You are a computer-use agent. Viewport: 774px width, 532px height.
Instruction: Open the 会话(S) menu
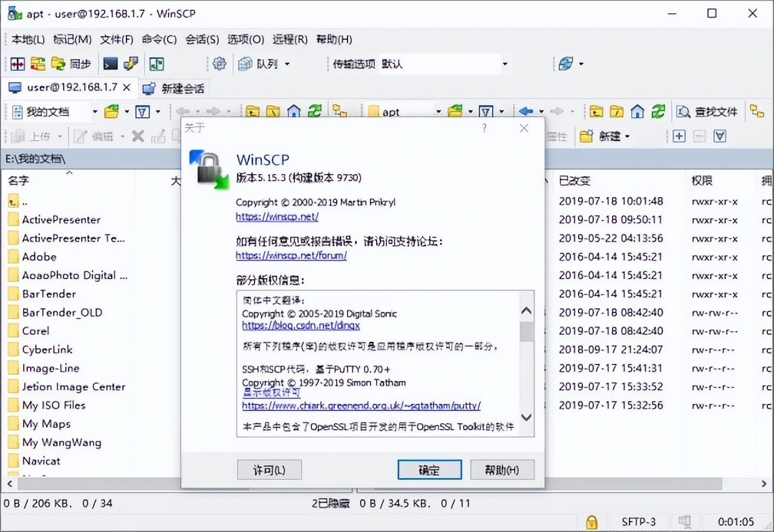(202, 39)
